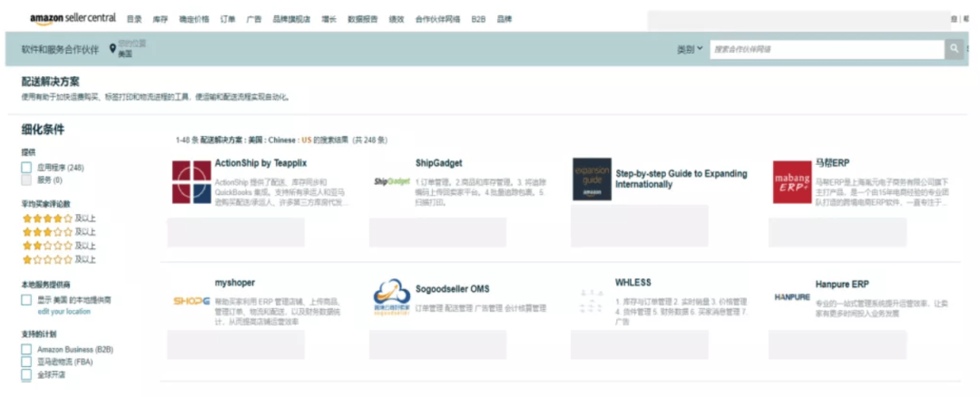Open the ShipGadget logo
Viewport: 980px width, 397px height.
tap(392, 181)
